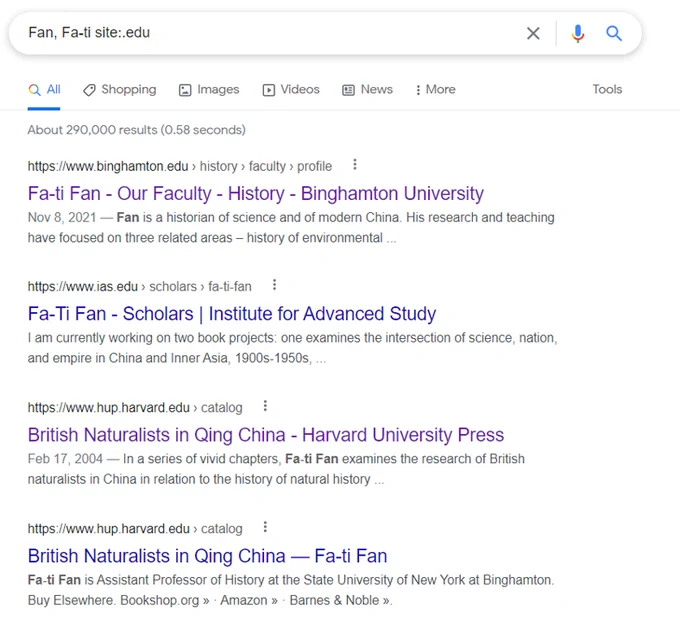The width and height of the screenshot is (680, 621).
Task: Switch to the News tab
Action: coord(367,90)
